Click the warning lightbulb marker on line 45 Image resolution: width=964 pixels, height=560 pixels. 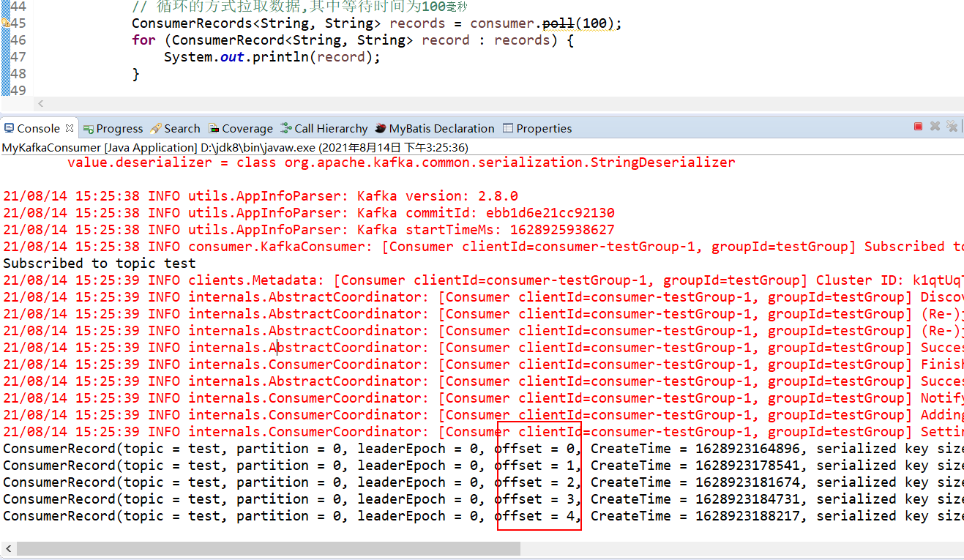5,23
